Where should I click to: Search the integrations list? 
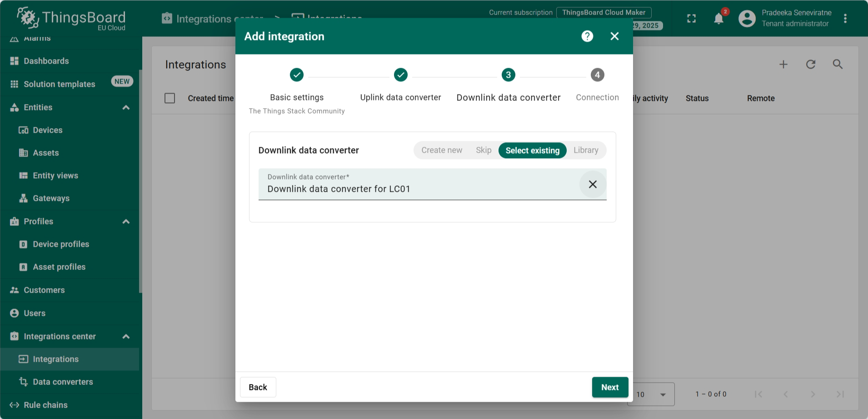[838, 65]
